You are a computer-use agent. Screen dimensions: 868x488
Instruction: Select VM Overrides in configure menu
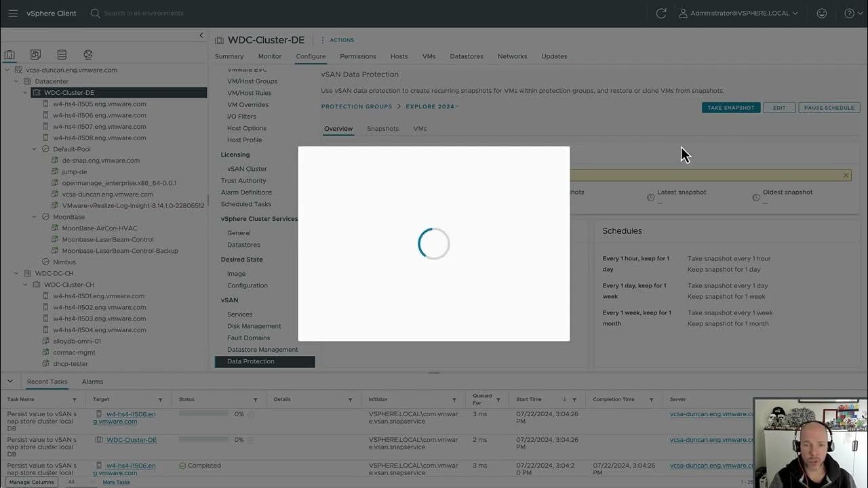pos(248,105)
